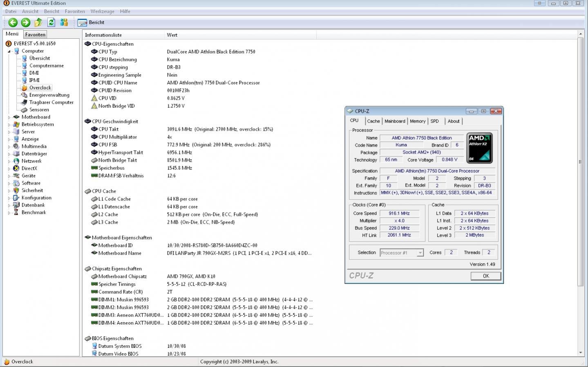This screenshot has width=588, height=367.
Task: Expand the Server tree node
Action: (x=9, y=132)
